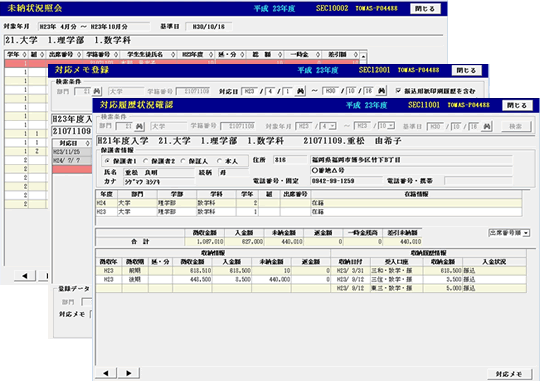Click 基準日 field H30/10/16 in 未納状況照会

point(208,27)
